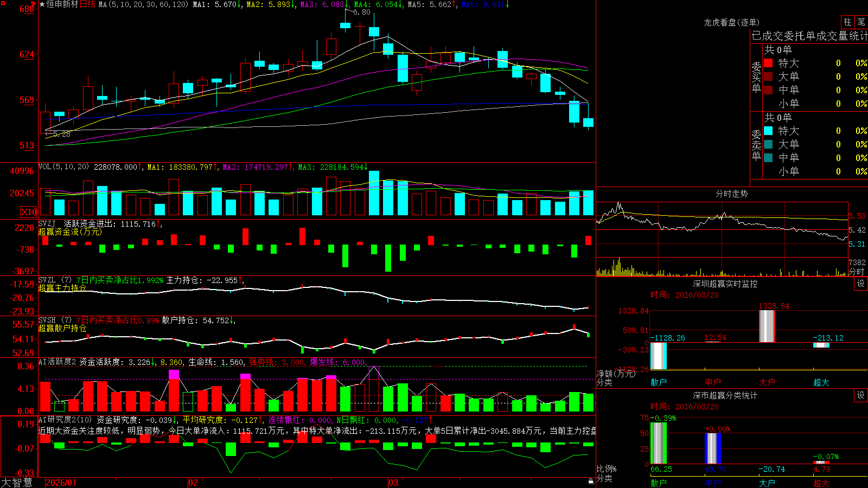Click the AI活跃度2 indicator name

[x=58, y=362]
